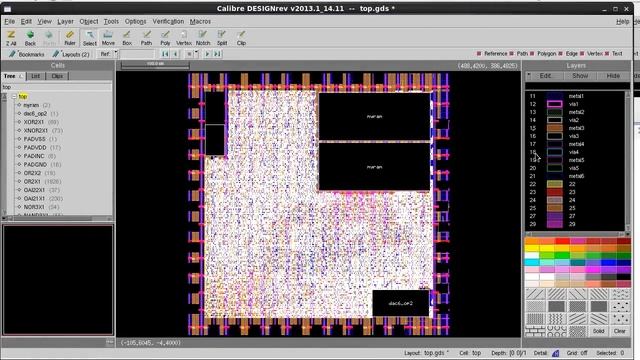Image resolution: width=640 pixels, height=360 pixels.
Task: Open the Ref dropdown arrow
Action: click(x=116, y=53)
